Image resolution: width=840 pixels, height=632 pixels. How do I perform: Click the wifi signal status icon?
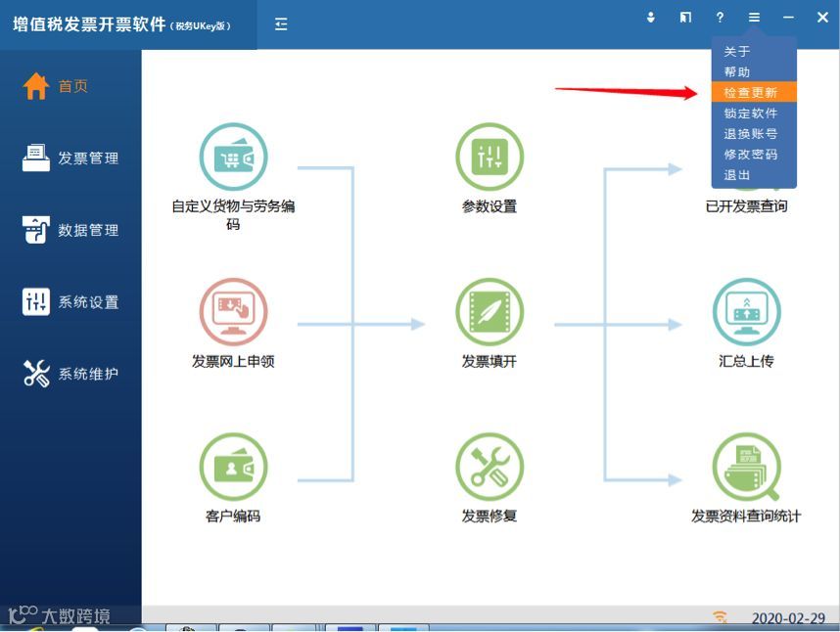(720, 617)
